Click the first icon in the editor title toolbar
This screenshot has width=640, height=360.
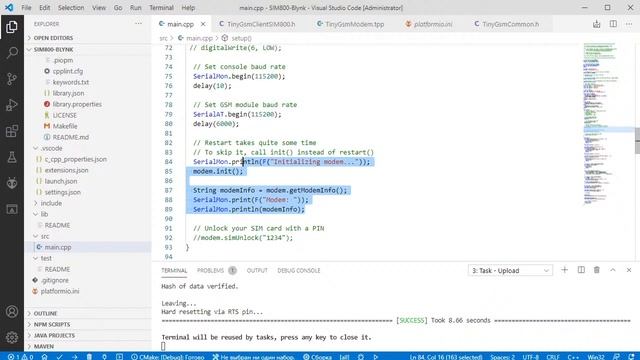pos(597,24)
